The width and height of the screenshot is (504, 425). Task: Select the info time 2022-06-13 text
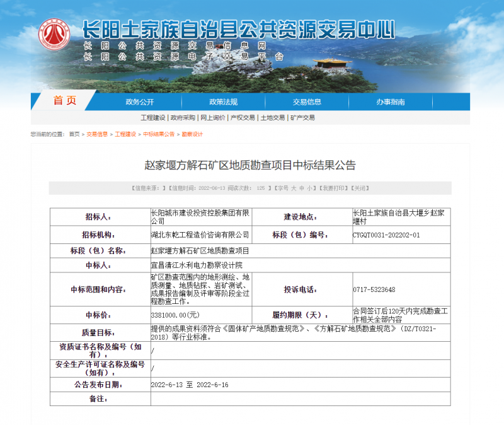(x=212, y=188)
